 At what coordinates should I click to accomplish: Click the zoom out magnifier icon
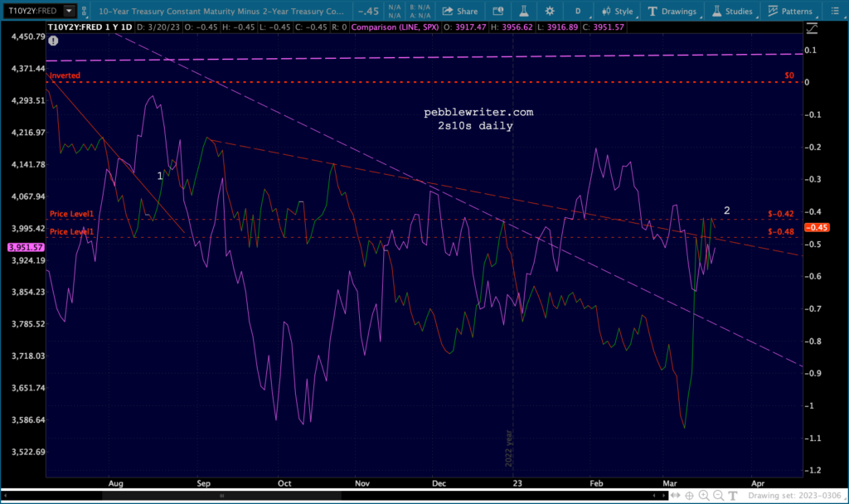pyautogui.click(x=718, y=496)
